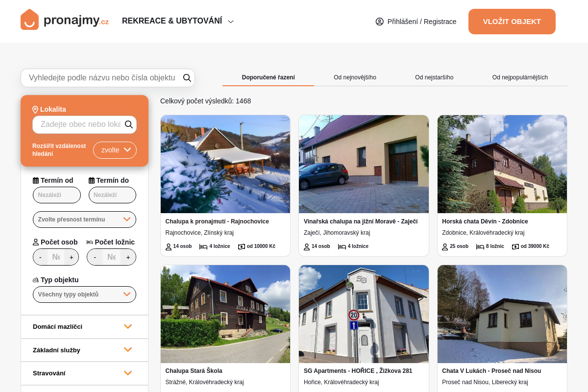Decrease Počet ložnic with minus button
Image resolution: width=588 pixels, height=392 pixels.
[x=95, y=257]
